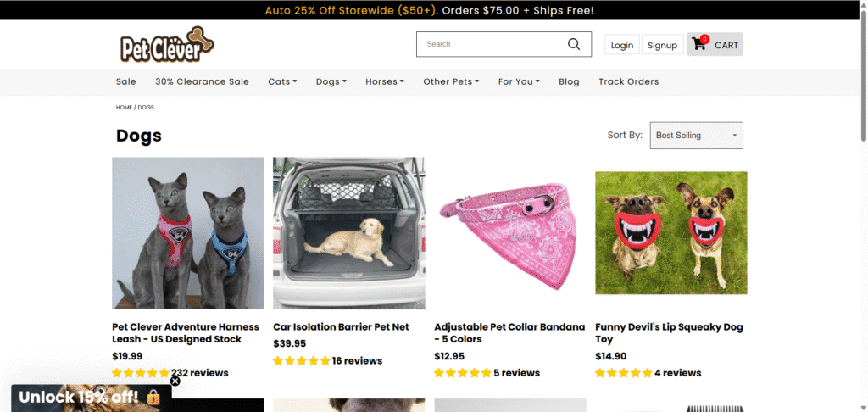Click the Pet Clever logo
Screen dimensions: 868x412
167,44
